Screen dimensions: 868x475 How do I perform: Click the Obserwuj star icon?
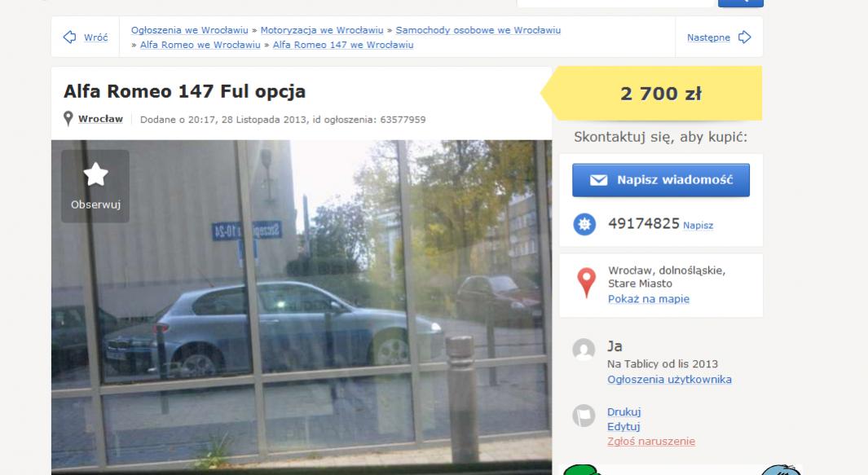point(95,174)
